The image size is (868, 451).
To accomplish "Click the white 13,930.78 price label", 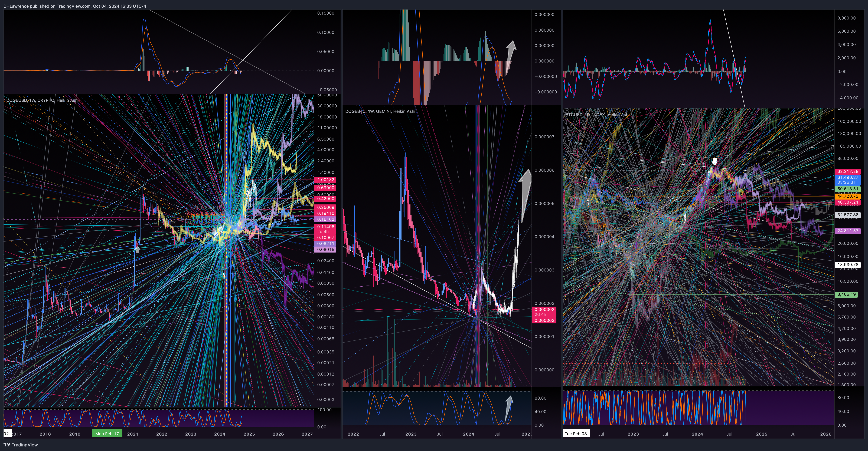I will tap(848, 265).
